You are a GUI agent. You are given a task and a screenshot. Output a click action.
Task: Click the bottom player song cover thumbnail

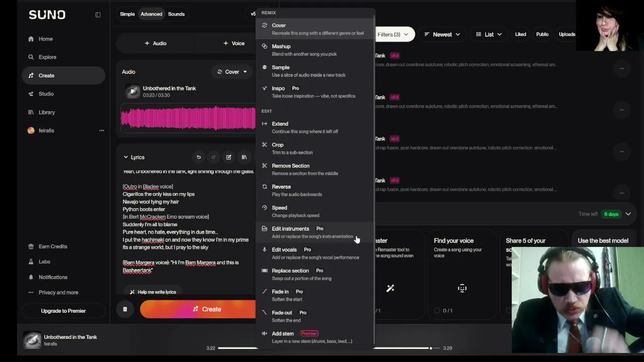[x=32, y=340]
